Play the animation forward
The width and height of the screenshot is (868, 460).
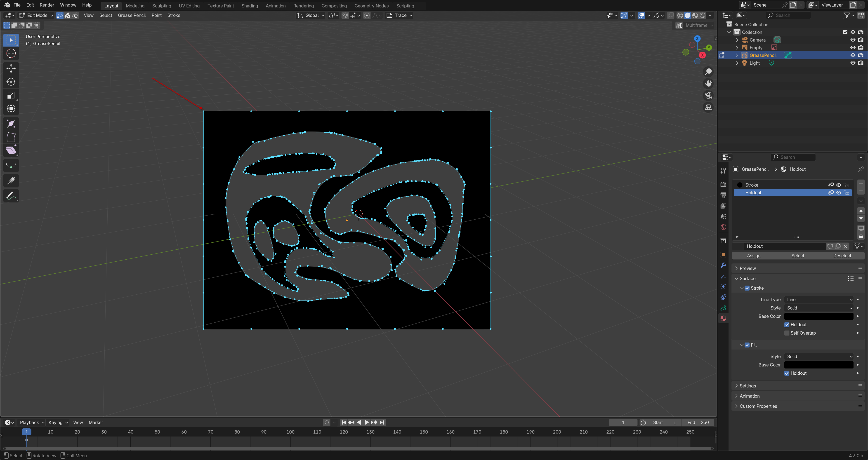[366, 422]
